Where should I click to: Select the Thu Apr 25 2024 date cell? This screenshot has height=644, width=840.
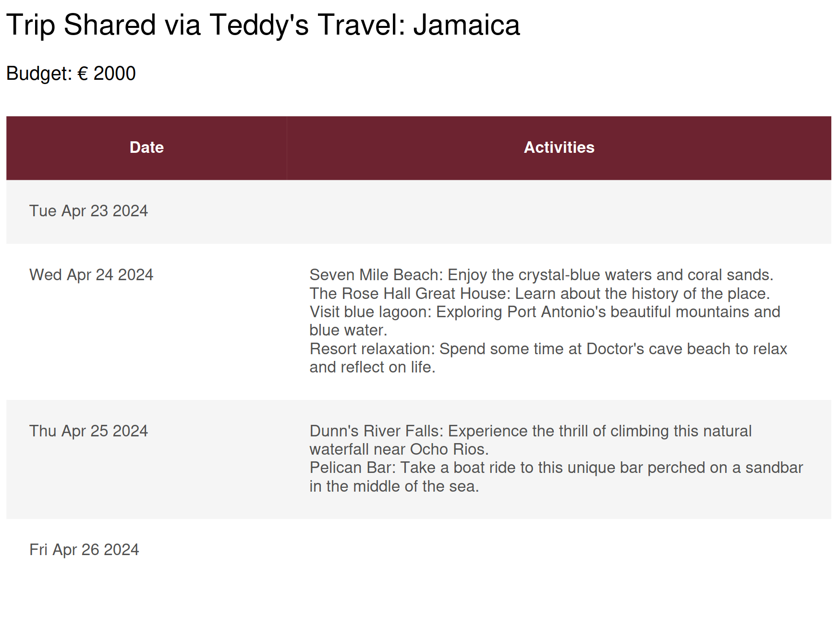point(88,431)
